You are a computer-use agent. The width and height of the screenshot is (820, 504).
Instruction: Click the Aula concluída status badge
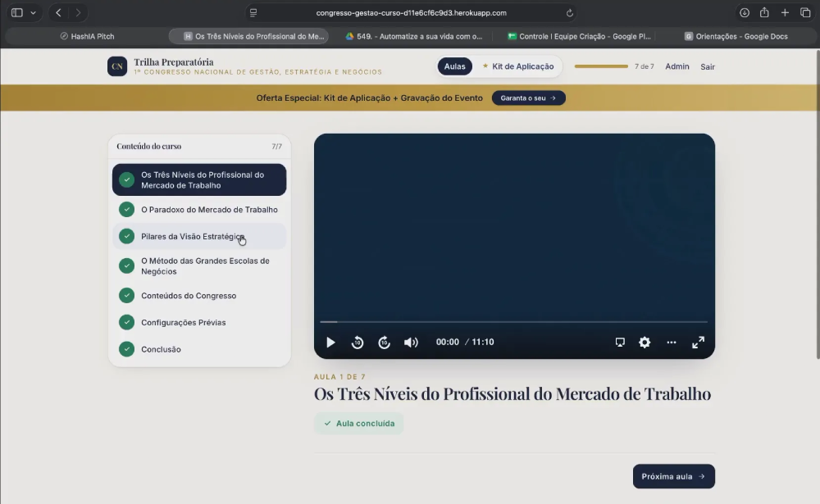click(x=359, y=424)
